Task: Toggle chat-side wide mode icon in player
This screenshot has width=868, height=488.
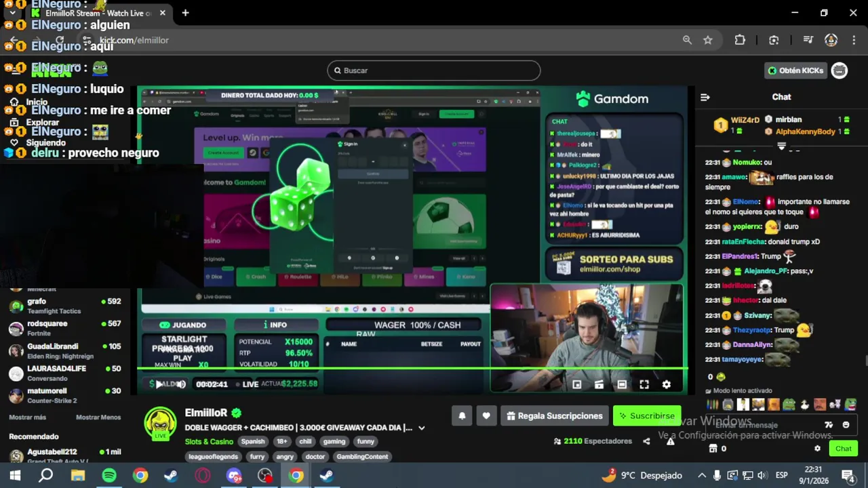Action: click(622, 385)
